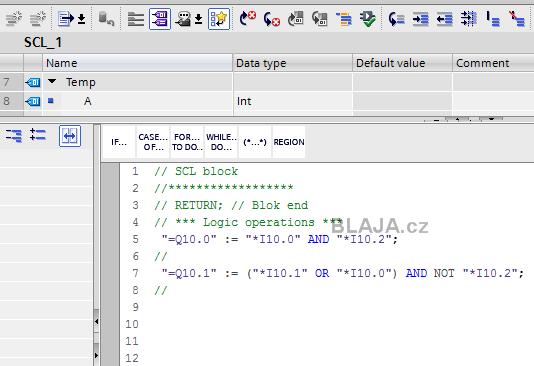Click line number 12 in editor
Screen dimensions: 534x366
[132, 358]
